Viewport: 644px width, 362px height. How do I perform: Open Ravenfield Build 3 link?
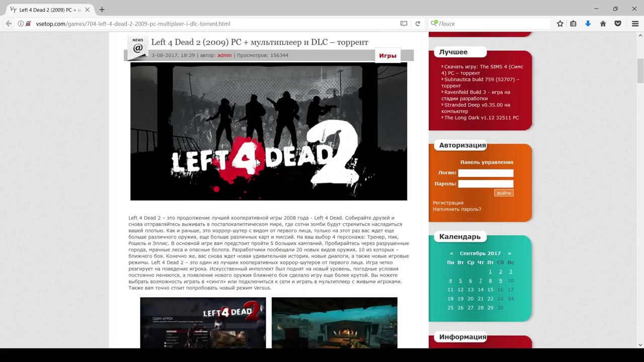click(476, 95)
